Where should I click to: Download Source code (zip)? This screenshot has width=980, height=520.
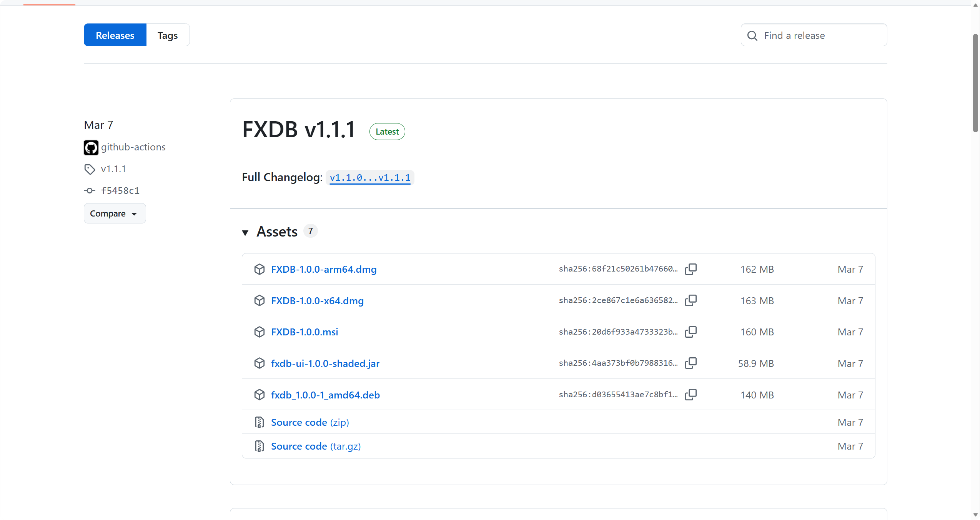click(x=310, y=422)
